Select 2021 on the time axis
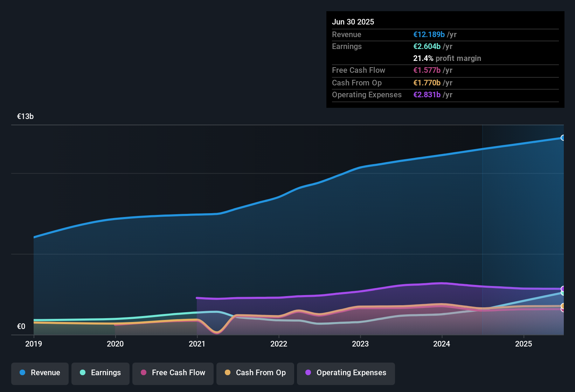 pos(197,344)
